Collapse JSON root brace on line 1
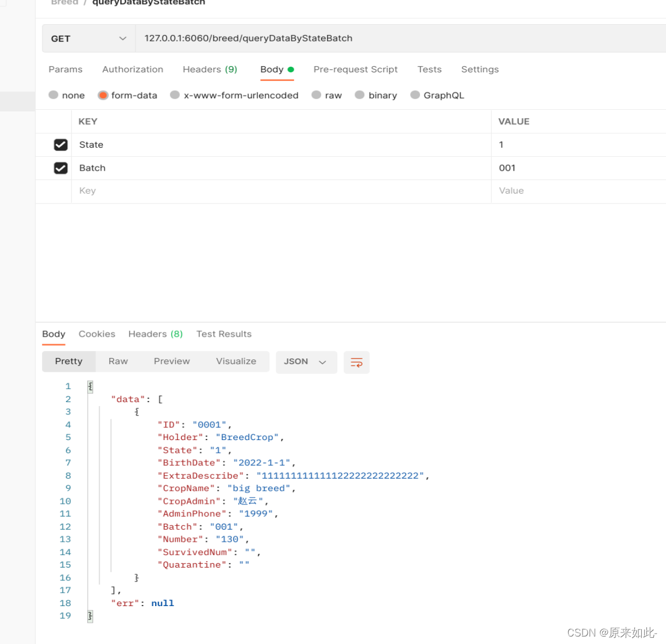Screen dimensions: 666x644 [90, 386]
